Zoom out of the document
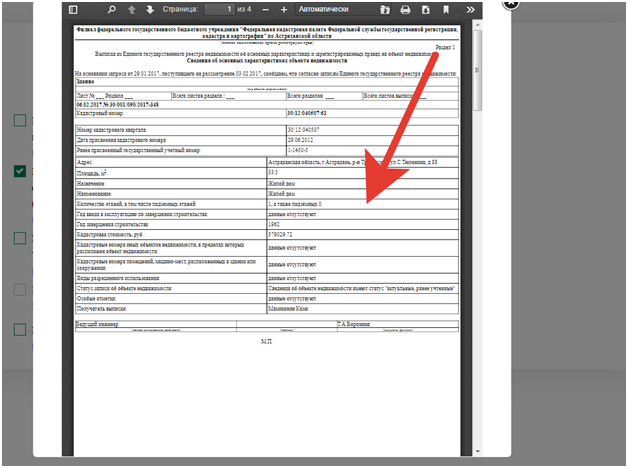The width and height of the screenshot is (628, 468). pyautogui.click(x=265, y=9)
